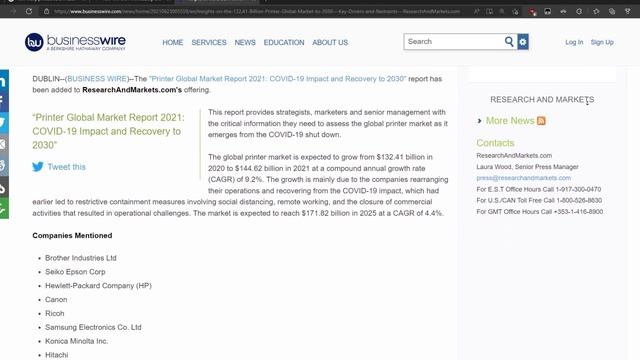Screen dimensions: 640x360
Task: Click the RESEARCH AND MARKETS heading
Action: [x=542, y=100]
